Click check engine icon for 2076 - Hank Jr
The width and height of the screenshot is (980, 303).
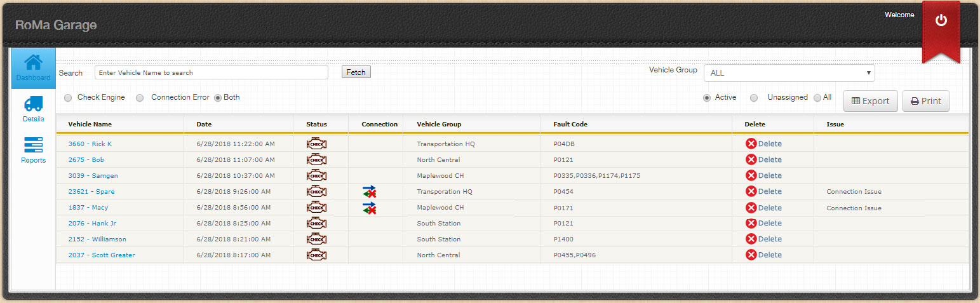click(316, 223)
